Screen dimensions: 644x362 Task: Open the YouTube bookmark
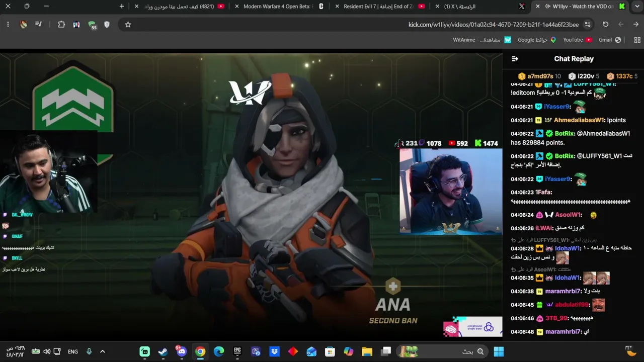point(578,40)
